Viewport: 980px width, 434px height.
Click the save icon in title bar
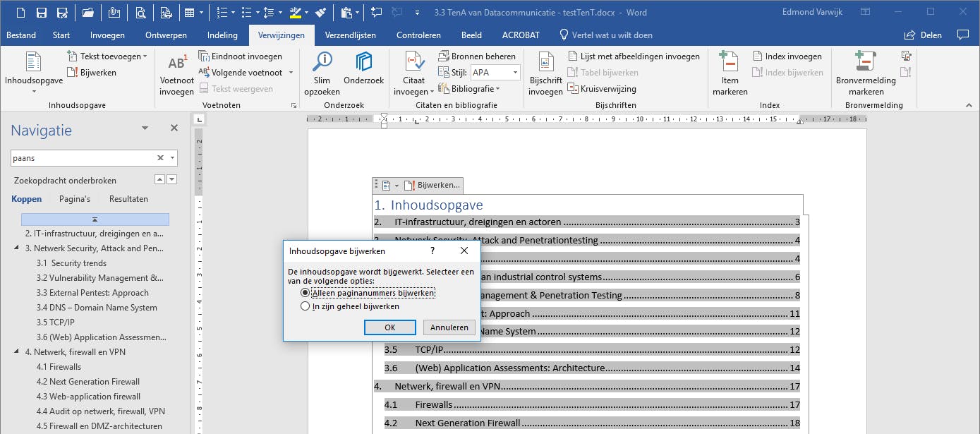point(42,13)
